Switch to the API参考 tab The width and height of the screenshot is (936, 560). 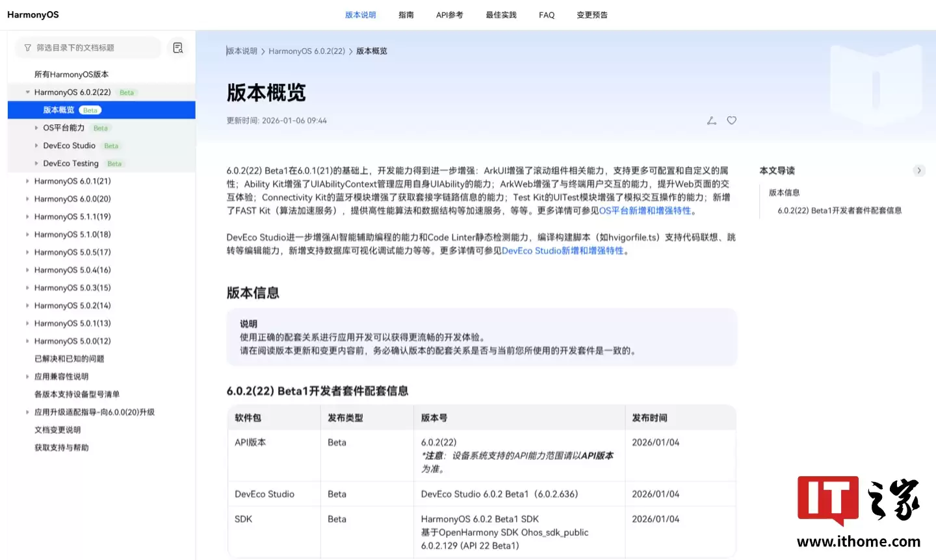(449, 14)
